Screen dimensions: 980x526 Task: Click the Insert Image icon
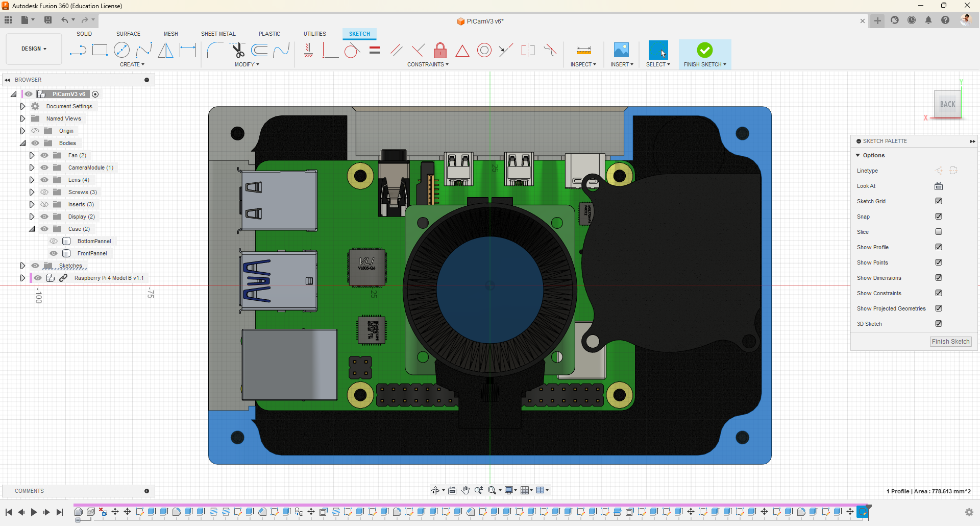[621, 50]
